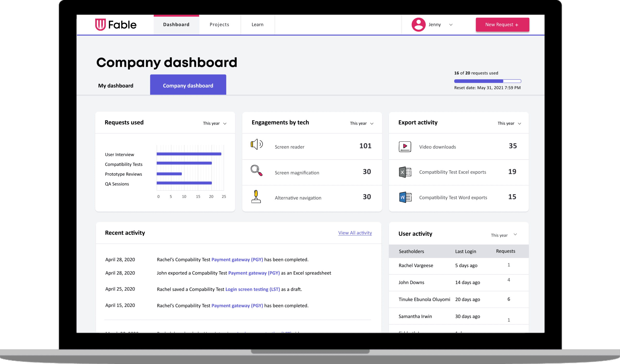The width and height of the screenshot is (620, 364).
Task: Switch to the My dashboard tab
Action: pyautogui.click(x=116, y=86)
